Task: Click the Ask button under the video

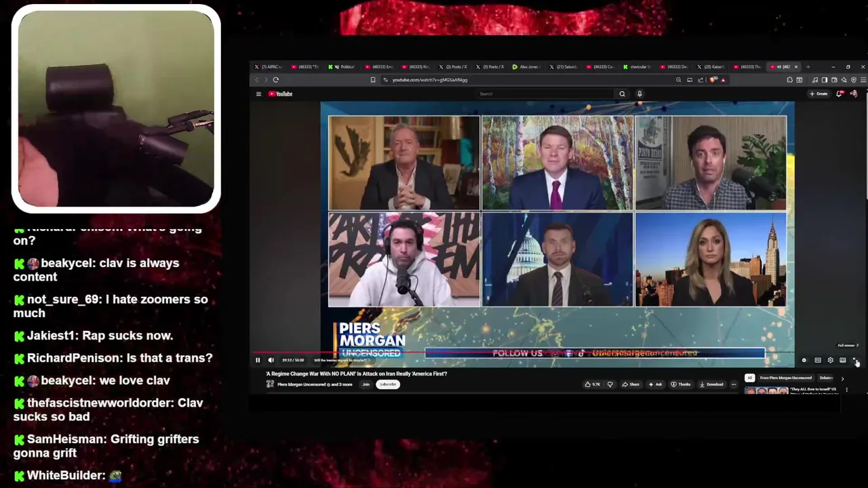Action: click(656, 384)
